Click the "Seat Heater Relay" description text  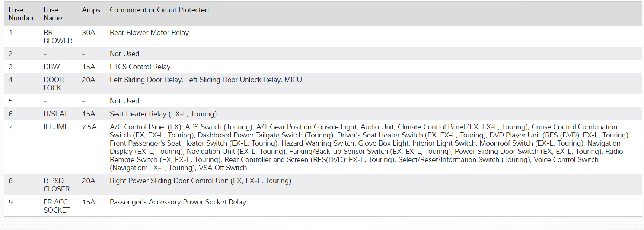click(x=163, y=114)
